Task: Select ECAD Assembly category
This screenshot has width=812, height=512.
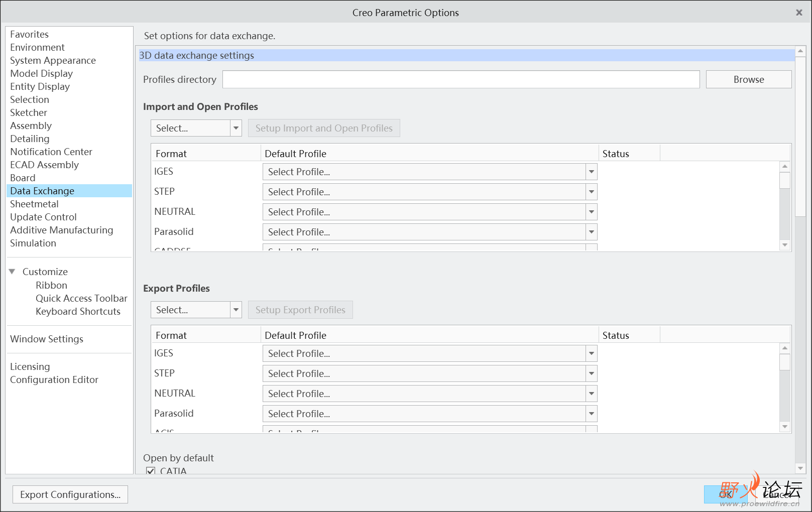Action: [x=44, y=165]
